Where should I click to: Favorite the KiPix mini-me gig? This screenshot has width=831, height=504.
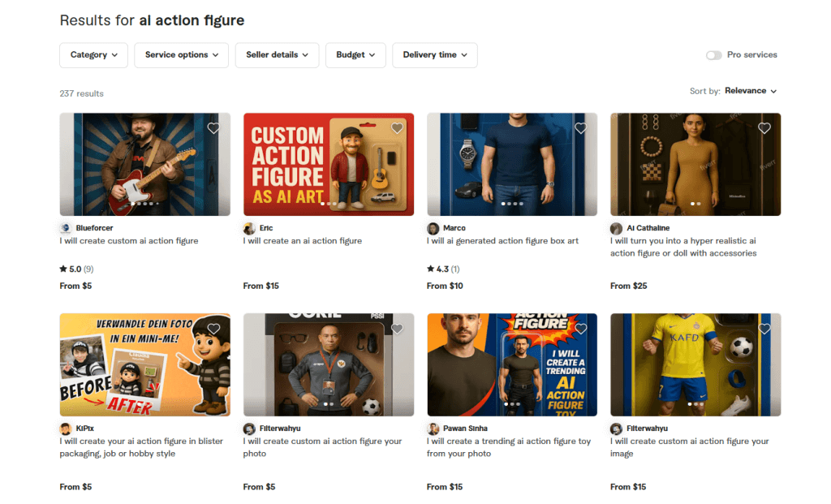(213, 329)
